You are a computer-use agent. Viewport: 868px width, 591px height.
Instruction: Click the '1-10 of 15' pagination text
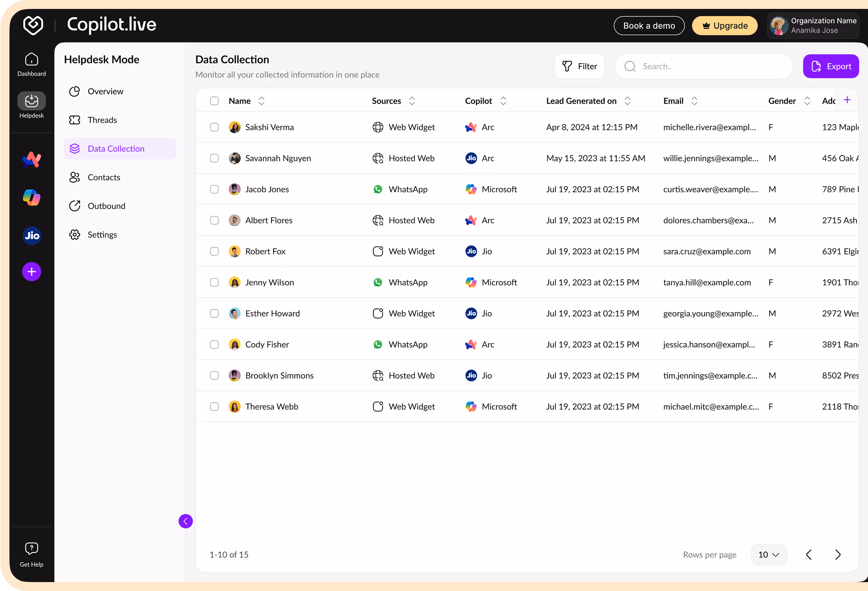tap(229, 554)
